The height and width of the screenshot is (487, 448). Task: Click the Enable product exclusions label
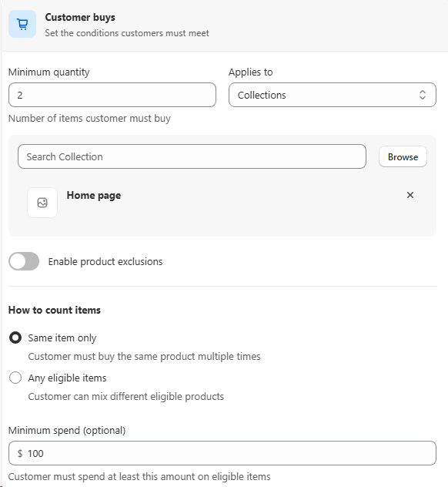105,262
